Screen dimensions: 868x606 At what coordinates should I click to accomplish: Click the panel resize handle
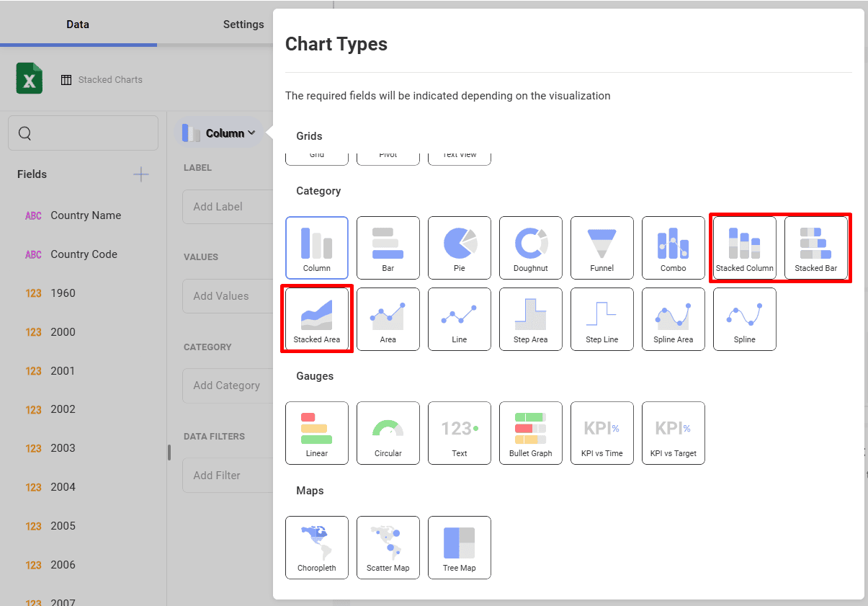click(170, 453)
